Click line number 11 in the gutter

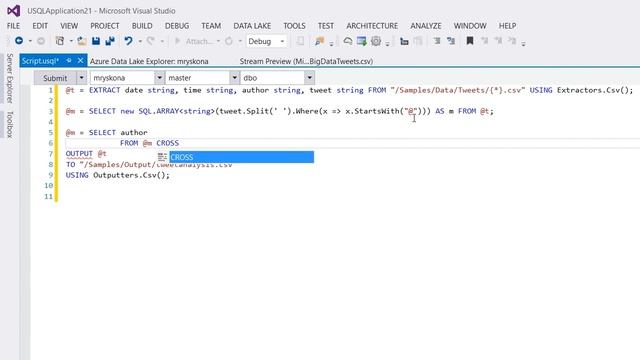point(49,196)
